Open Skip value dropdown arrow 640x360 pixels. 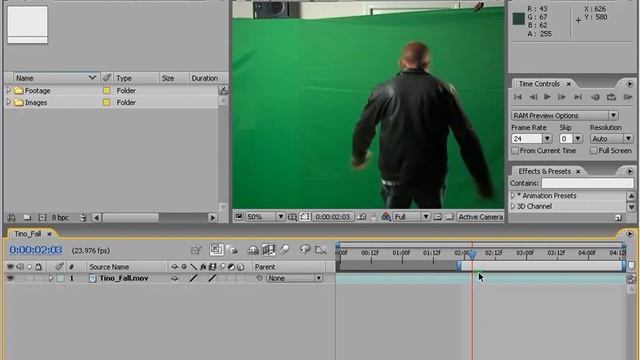tap(578, 139)
